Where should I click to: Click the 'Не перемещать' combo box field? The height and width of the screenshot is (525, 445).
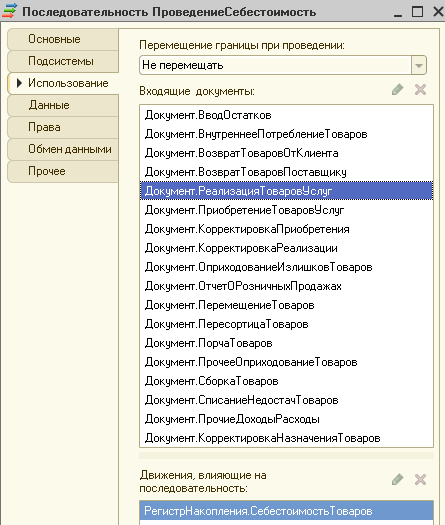(283, 65)
